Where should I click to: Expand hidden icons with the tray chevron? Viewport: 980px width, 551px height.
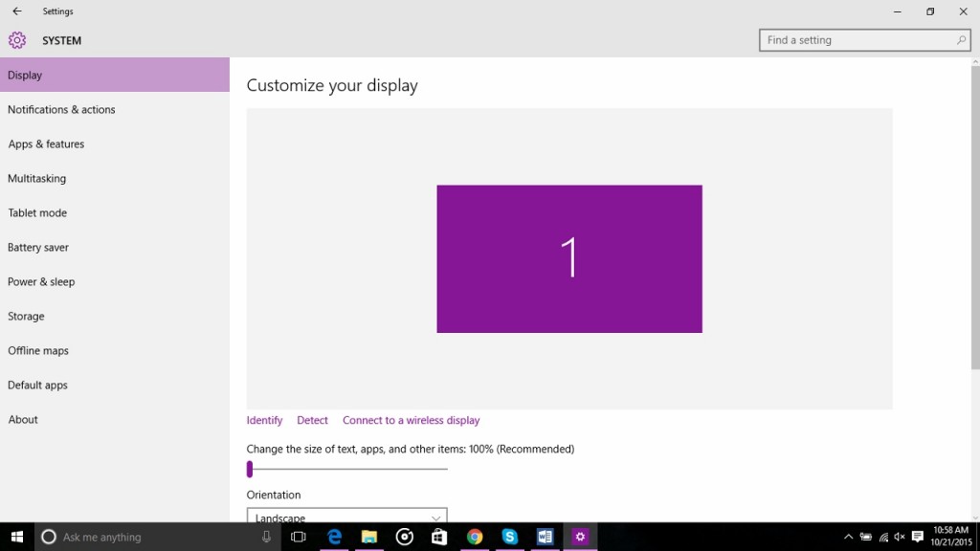tap(849, 537)
